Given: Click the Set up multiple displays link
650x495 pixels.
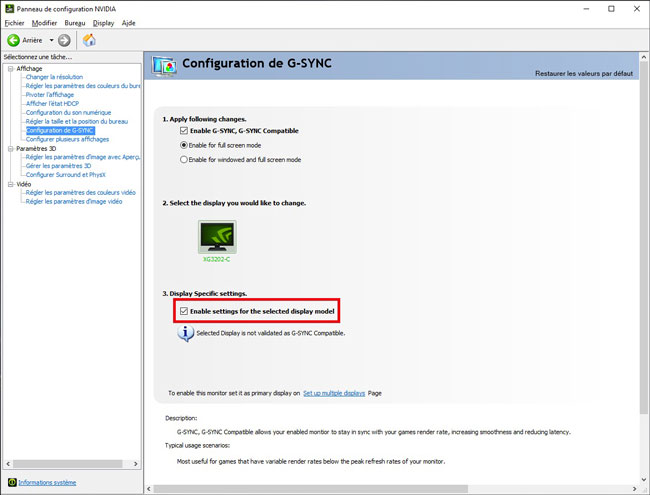Looking at the screenshot, I should pyautogui.click(x=334, y=394).
